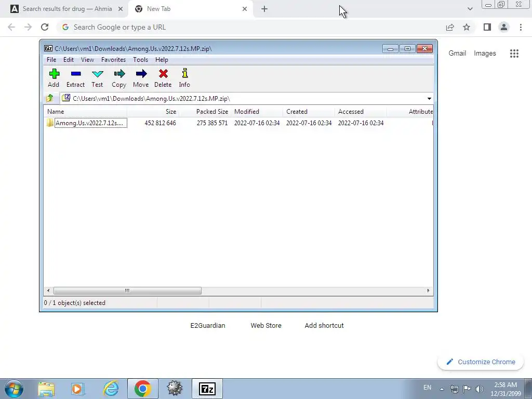Click the taskbar clock 2:58 AM
Screen dimensions: 532x399
505,389
